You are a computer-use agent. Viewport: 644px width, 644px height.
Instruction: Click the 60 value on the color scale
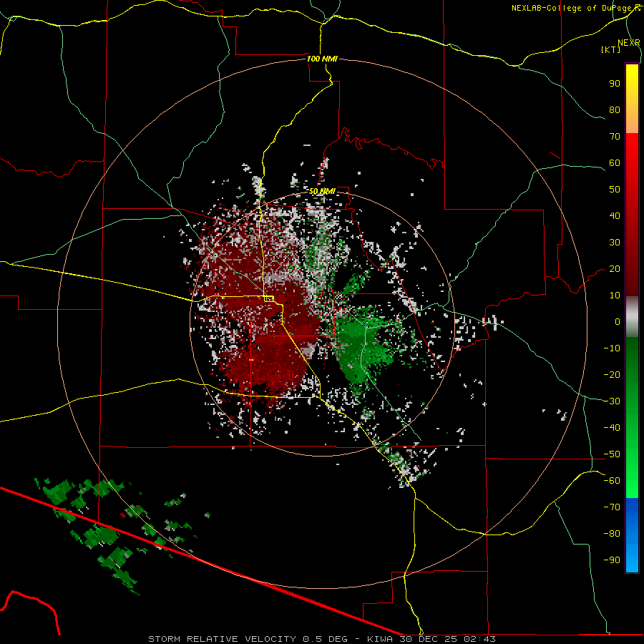coord(615,163)
